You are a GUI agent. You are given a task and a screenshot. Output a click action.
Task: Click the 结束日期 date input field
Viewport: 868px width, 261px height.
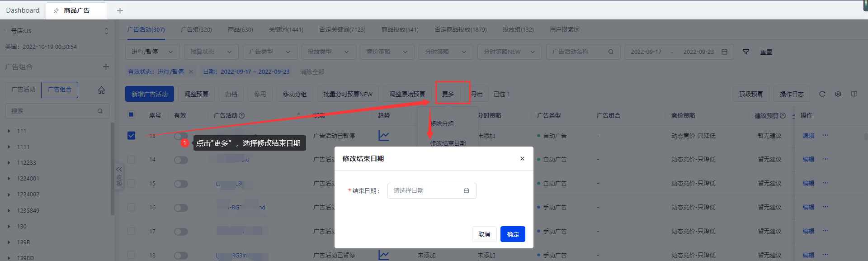pyautogui.click(x=432, y=191)
